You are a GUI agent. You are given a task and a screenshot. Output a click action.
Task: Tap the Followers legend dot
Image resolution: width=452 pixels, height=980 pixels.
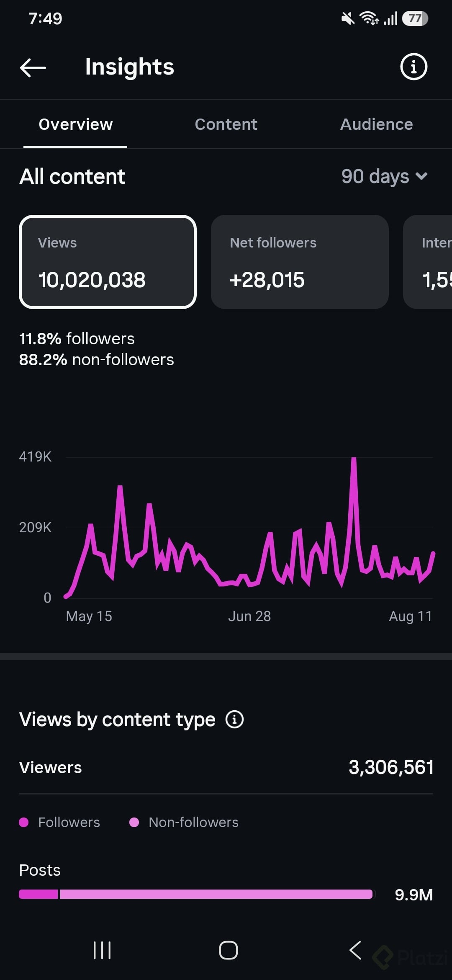click(24, 822)
